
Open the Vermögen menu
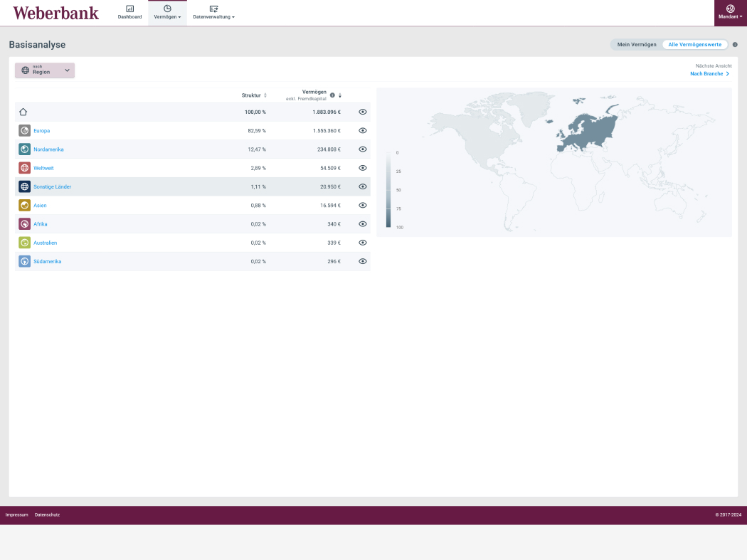pos(167,12)
